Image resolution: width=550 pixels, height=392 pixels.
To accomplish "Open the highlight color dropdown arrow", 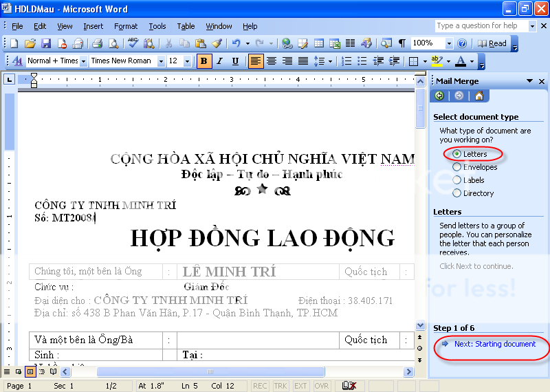I will (x=449, y=61).
